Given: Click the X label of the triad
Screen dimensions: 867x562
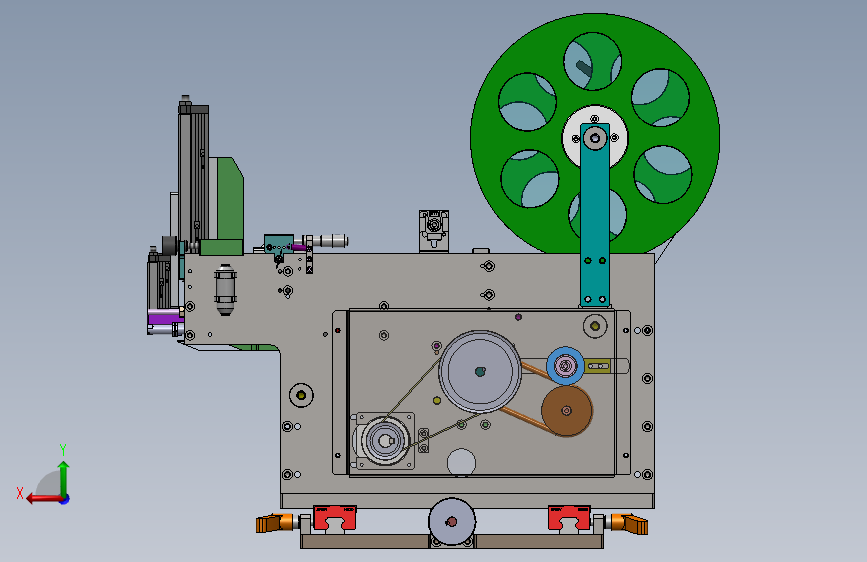Looking at the screenshot, I should coord(20,493).
